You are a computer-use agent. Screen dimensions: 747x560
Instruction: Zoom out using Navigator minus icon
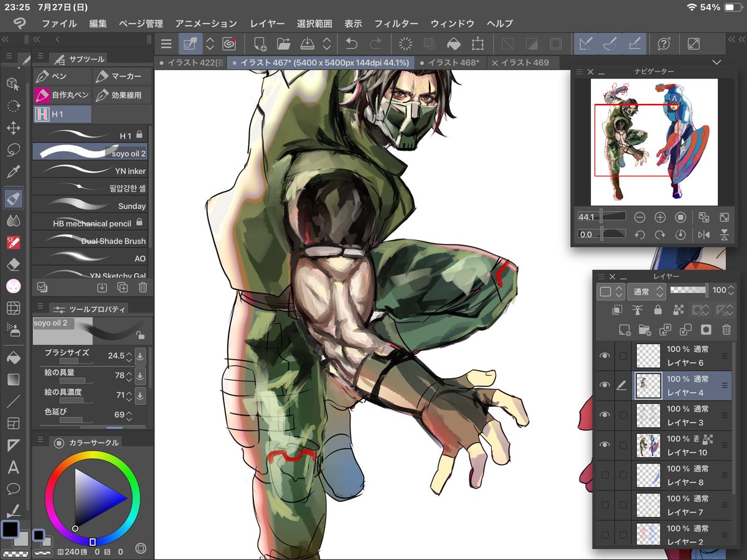point(639,217)
